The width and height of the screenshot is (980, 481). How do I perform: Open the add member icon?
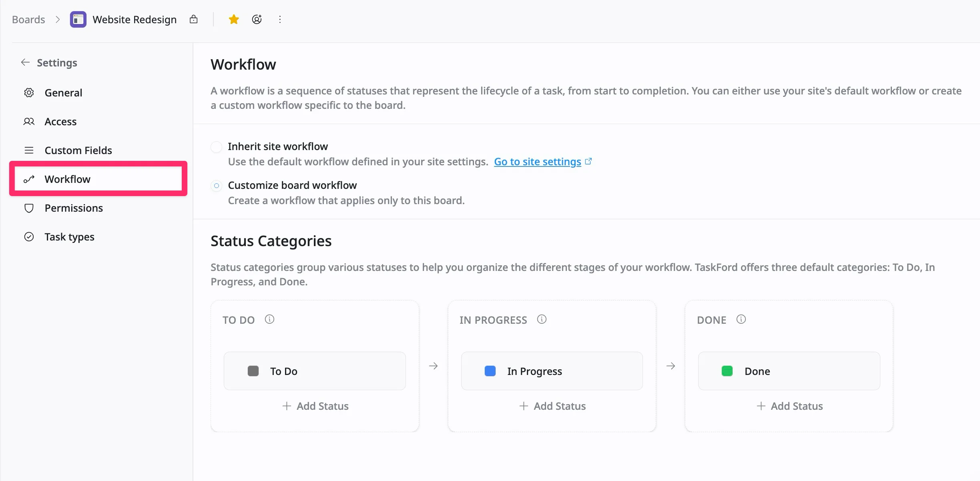click(257, 19)
